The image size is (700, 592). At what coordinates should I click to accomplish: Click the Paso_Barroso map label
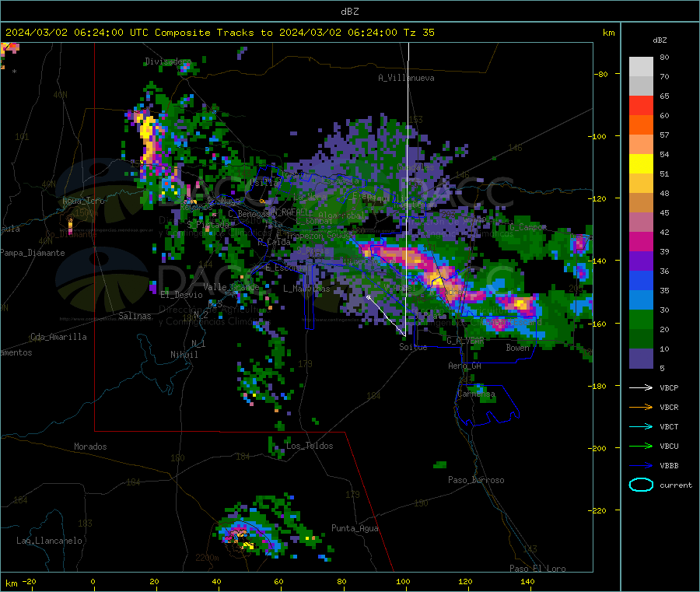click(x=476, y=480)
